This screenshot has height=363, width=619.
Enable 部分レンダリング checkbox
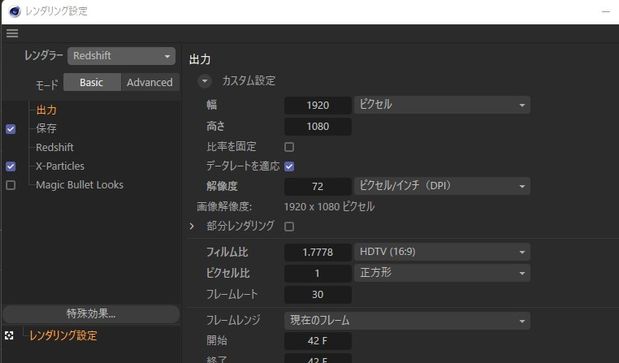pos(289,226)
